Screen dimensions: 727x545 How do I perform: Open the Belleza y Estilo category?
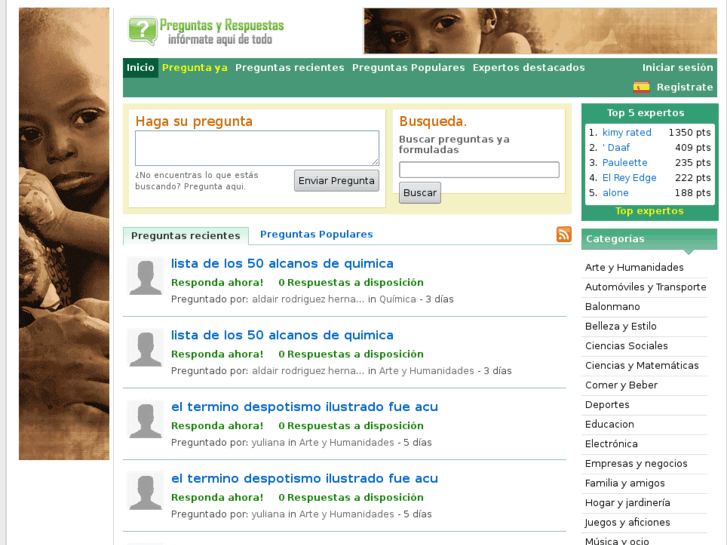click(621, 326)
